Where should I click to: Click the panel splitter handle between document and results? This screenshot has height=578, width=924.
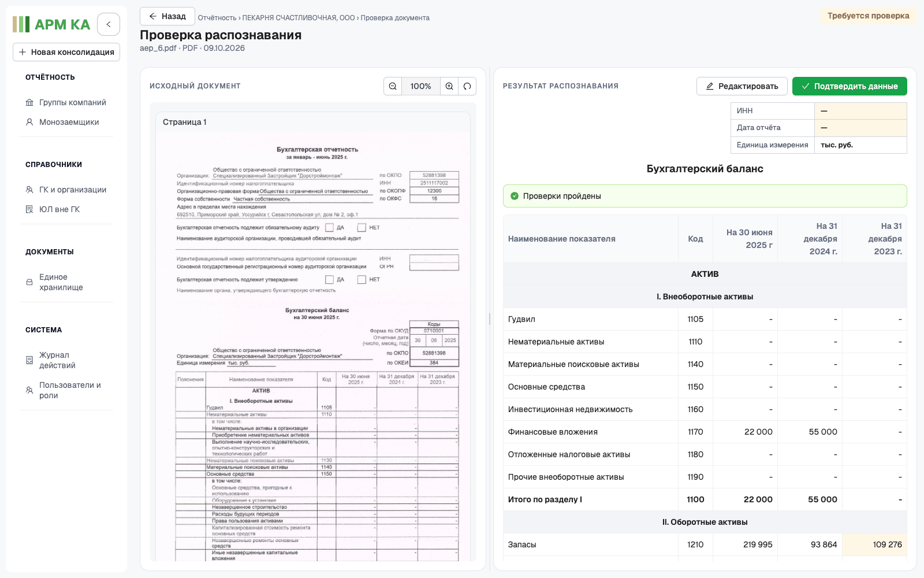pyautogui.click(x=490, y=319)
